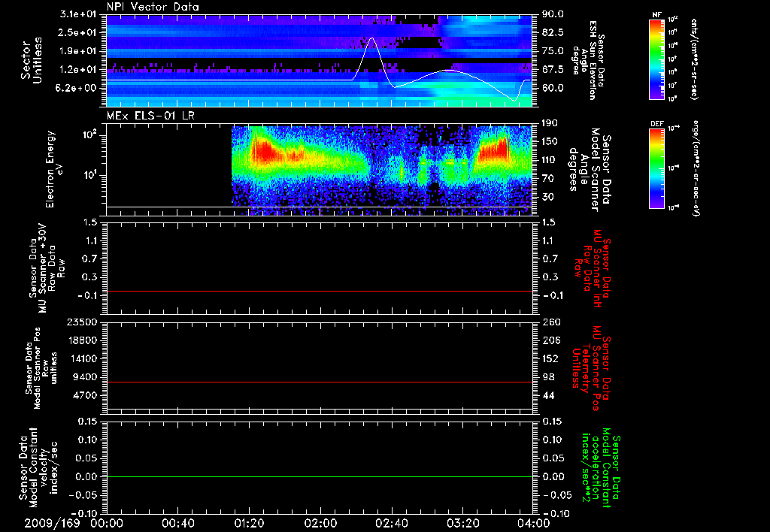
Task: Select the Model Scanner Pos Raw unitless label
Action: tap(41, 369)
